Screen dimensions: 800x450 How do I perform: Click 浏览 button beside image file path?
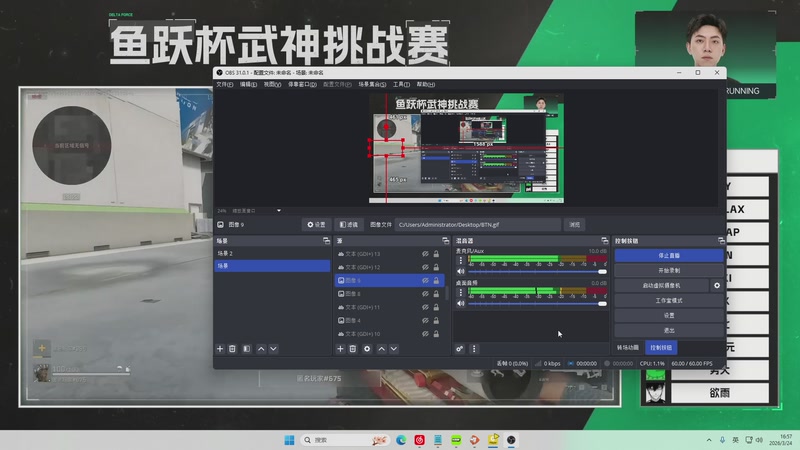[x=574, y=224]
